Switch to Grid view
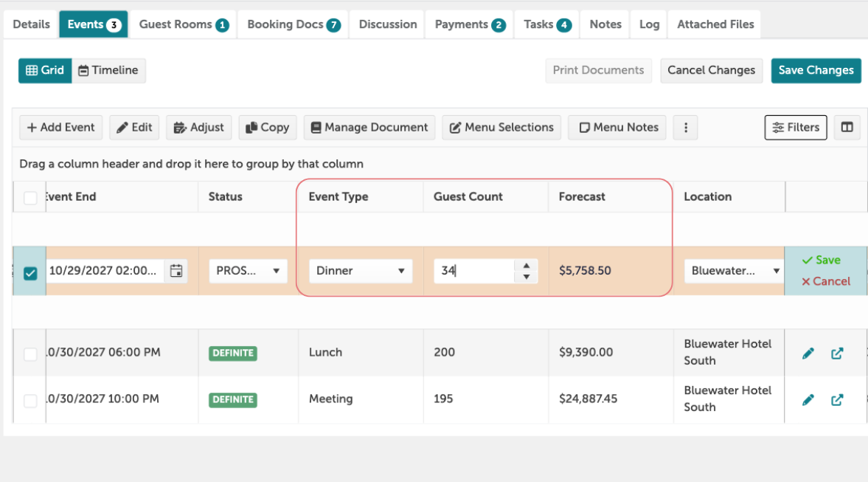The width and height of the screenshot is (868, 482). pos(45,70)
